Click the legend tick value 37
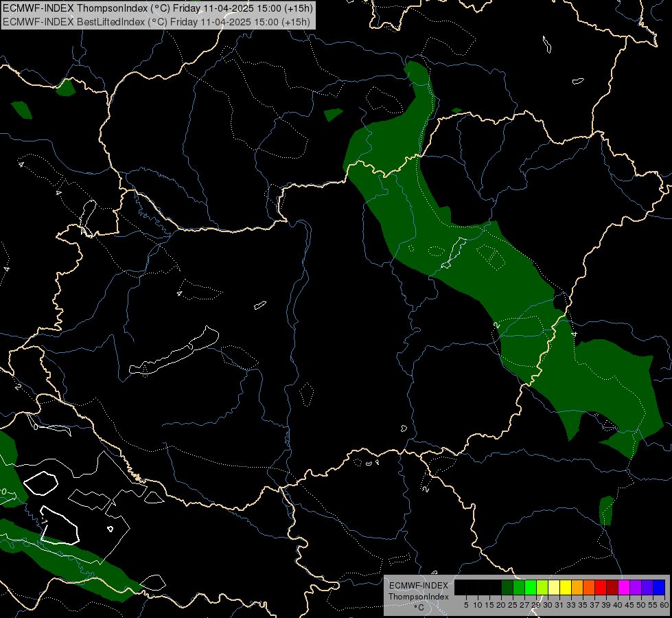Image resolution: width=672 pixels, height=618 pixels. click(x=594, y=605)
